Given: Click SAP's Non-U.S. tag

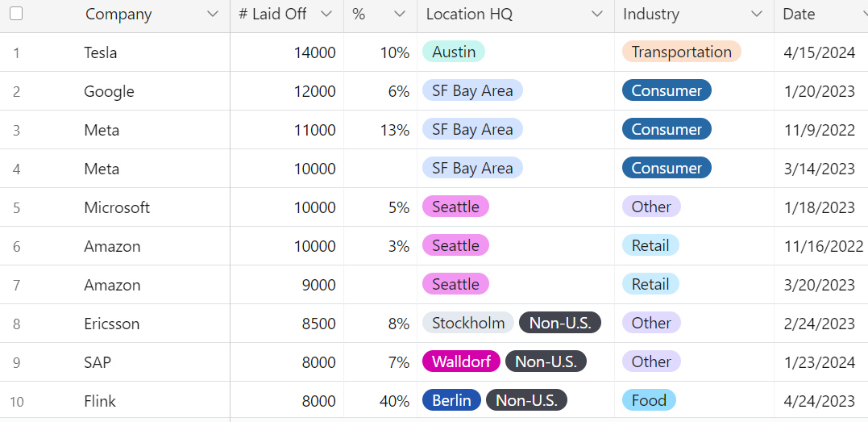Looking at the screenshot, I should point(546,361).
